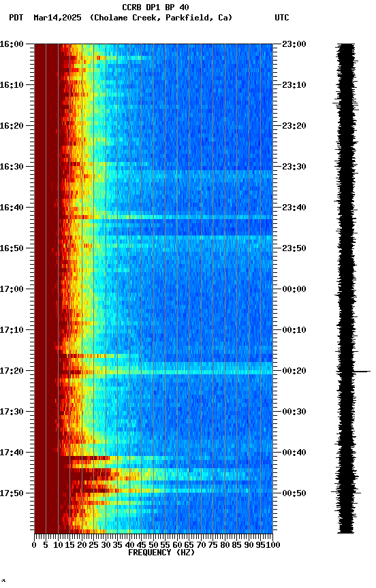Viewport: 376px width, 588px height.
Task: Click the 17:40 PDT time label
Action: pos(12,453)
